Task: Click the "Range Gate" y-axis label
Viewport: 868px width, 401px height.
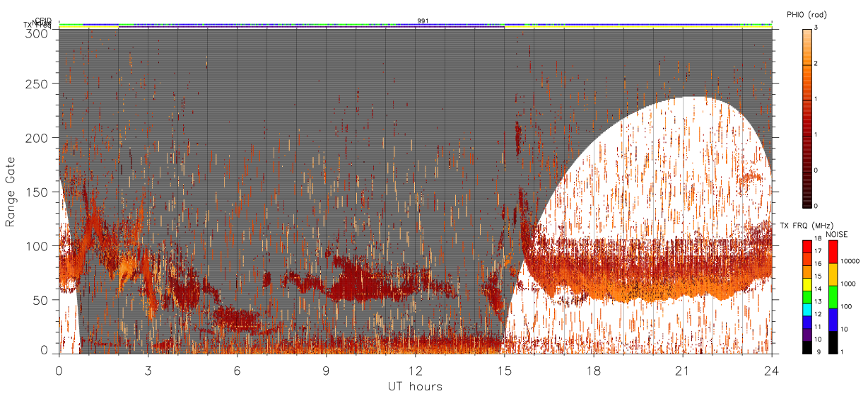Action: pyautogui.click(x=11, y=191)
